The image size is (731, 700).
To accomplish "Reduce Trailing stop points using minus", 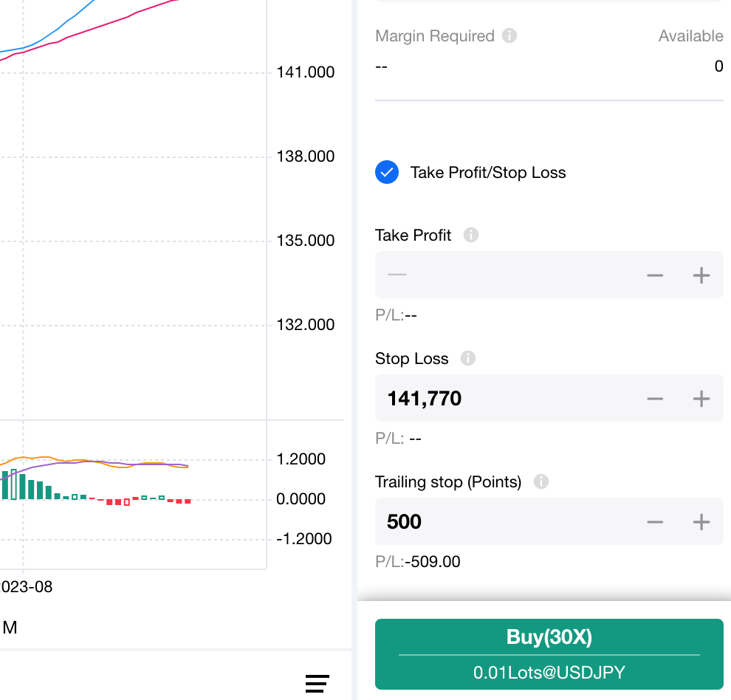I will 655,522.
